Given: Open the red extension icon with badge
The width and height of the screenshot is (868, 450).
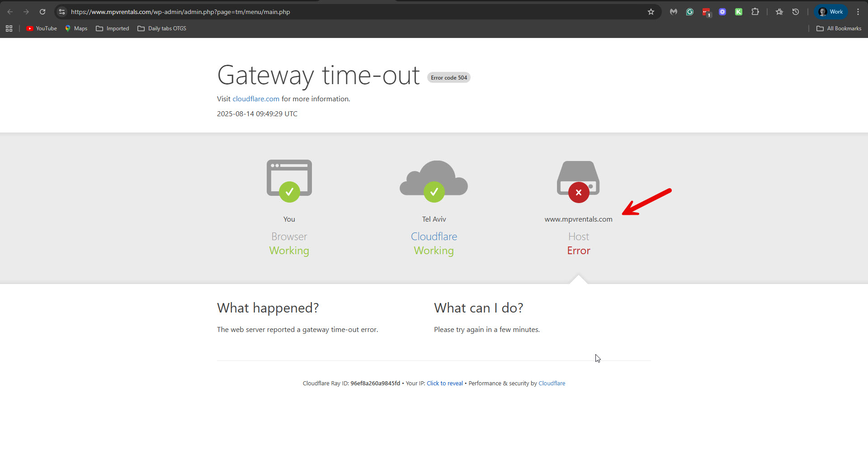Looking at the screenshot, I should tap(706, 12).
